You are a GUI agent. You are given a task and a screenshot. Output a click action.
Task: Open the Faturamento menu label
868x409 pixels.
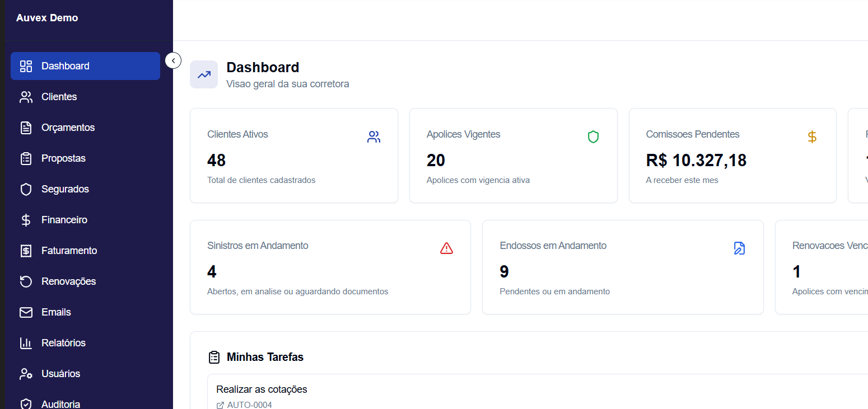69,251
